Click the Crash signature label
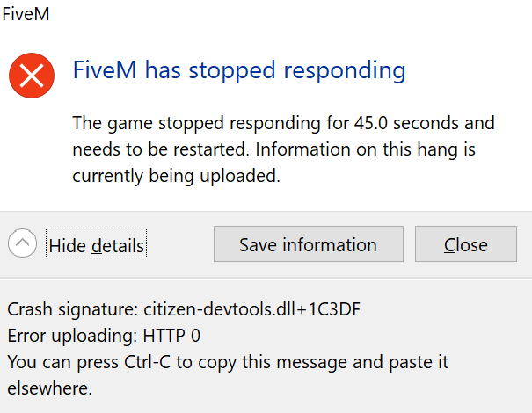 pyautogui.click(x=70, y=310)
